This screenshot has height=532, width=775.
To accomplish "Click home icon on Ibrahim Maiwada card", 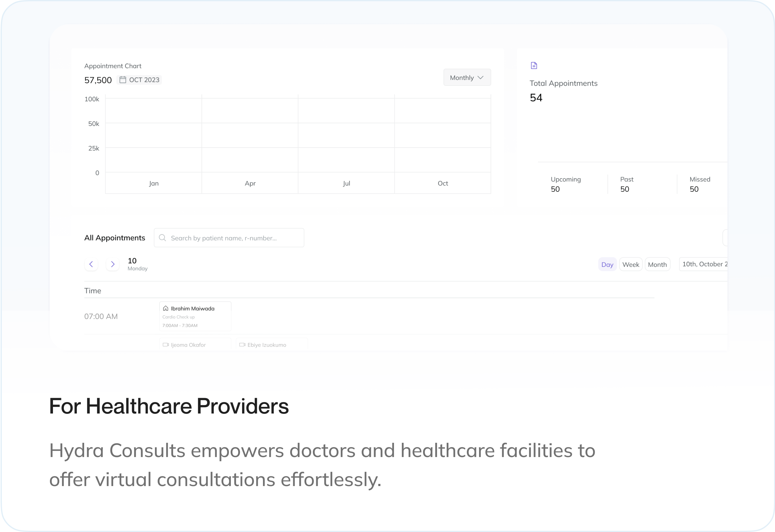I will [x=166, y=308].
